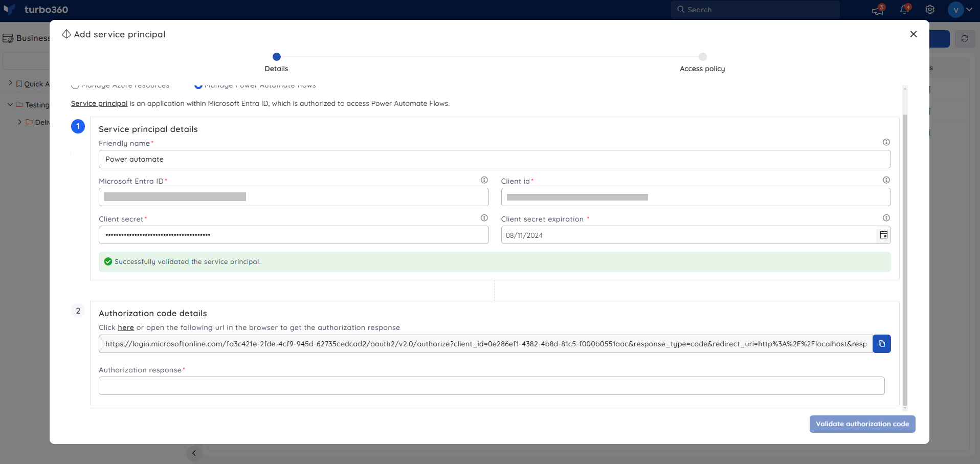
Task: Focus the Microsoft Entra ID field
Action: click(x=294, y=197)
